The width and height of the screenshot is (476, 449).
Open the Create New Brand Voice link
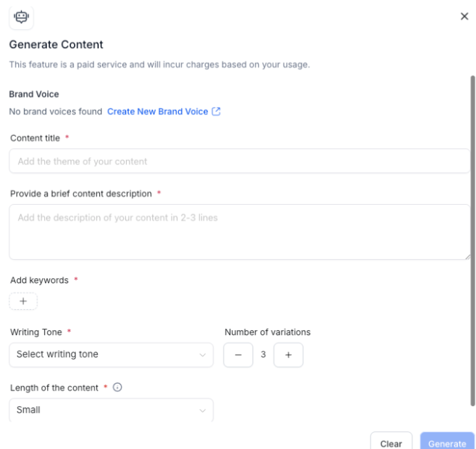pyautogui.click(x=157, y=111)
